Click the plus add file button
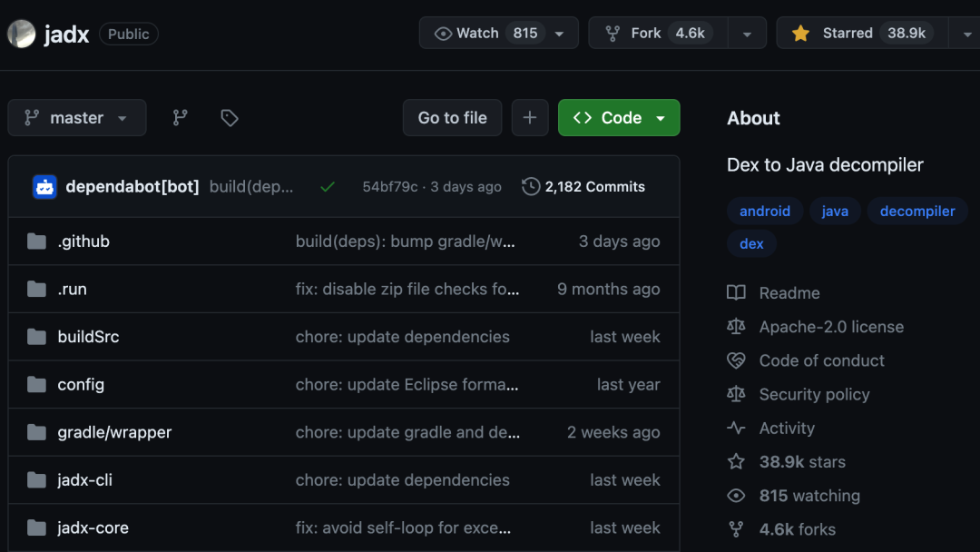Image resolution: width=980 pixels, height=552 pixels. point(530,117)
